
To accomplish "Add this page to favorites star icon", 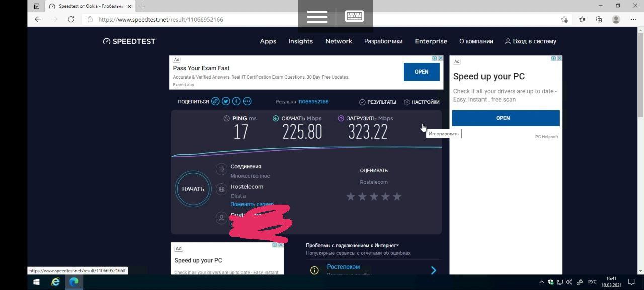I will click(x=565, y=19).
